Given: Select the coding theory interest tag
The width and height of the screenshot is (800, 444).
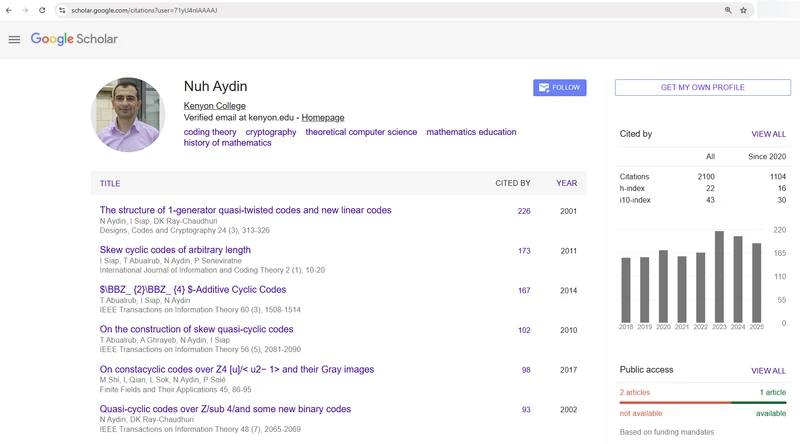Looking at the screenshot, I should click(x=210, y=132).
